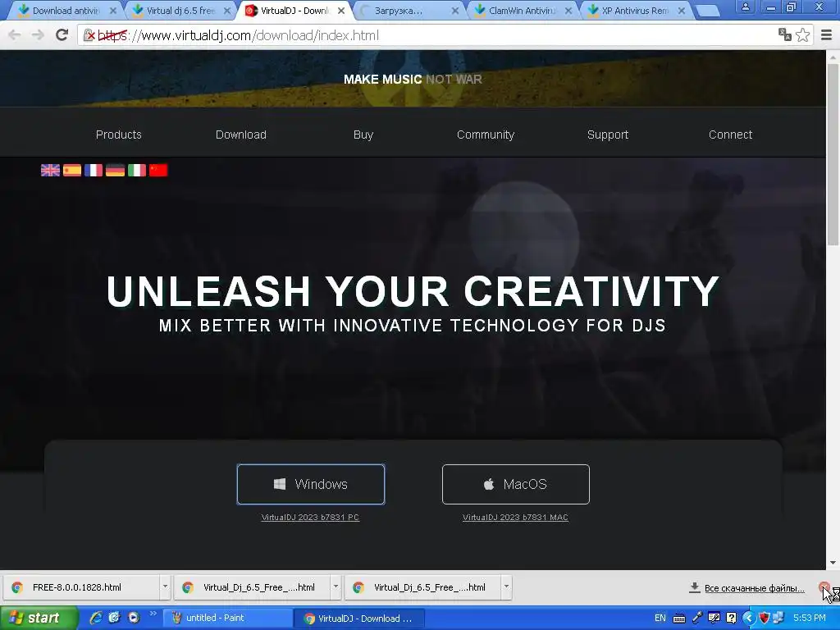
Task: Click the insecure HTTPS warning padlock icon
Action: coord(89,35)
